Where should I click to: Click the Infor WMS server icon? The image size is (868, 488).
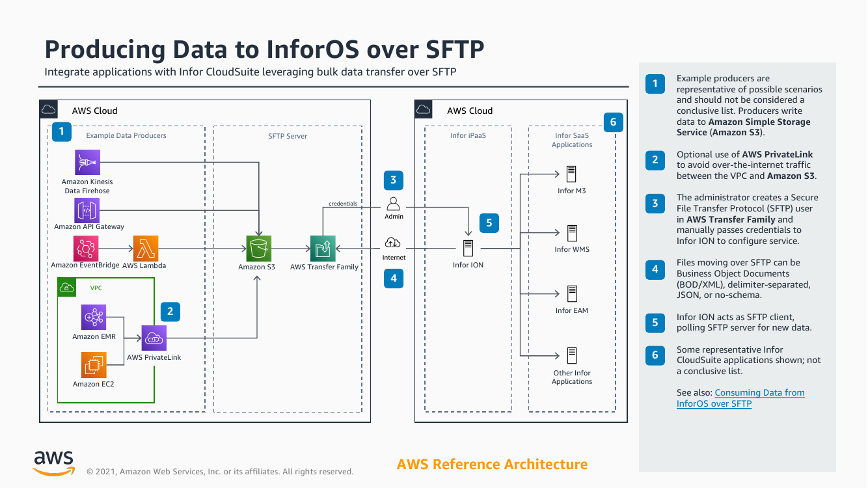coord(572,233)
